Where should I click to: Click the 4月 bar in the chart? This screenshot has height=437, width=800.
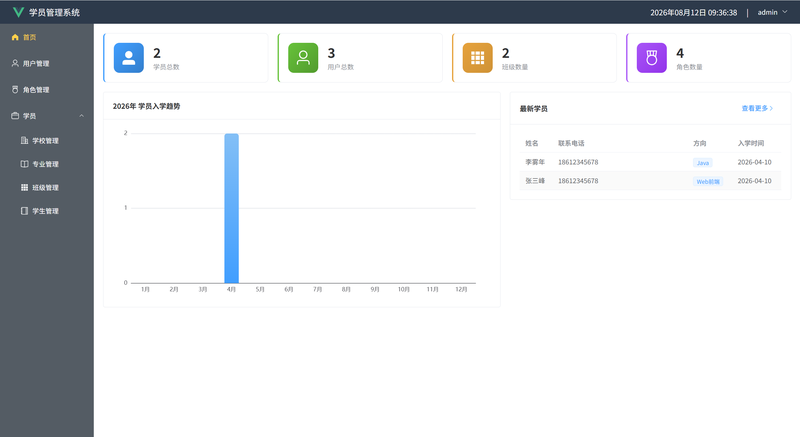(232, 208)
